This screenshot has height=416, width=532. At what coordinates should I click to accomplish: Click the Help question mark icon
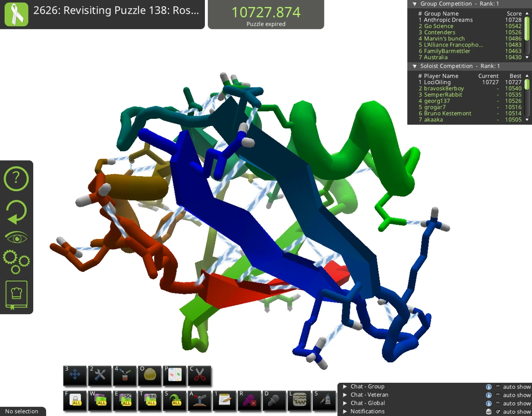click(16, 179)
